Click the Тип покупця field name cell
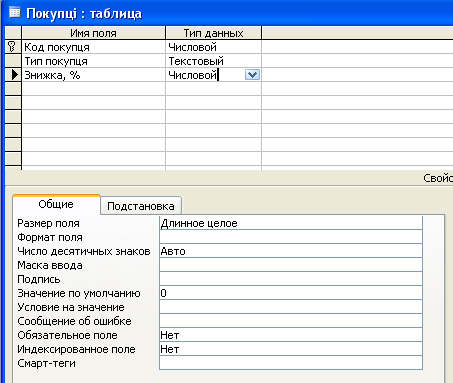The height and width of the screenshot is (383, 453). coord(93,61)
